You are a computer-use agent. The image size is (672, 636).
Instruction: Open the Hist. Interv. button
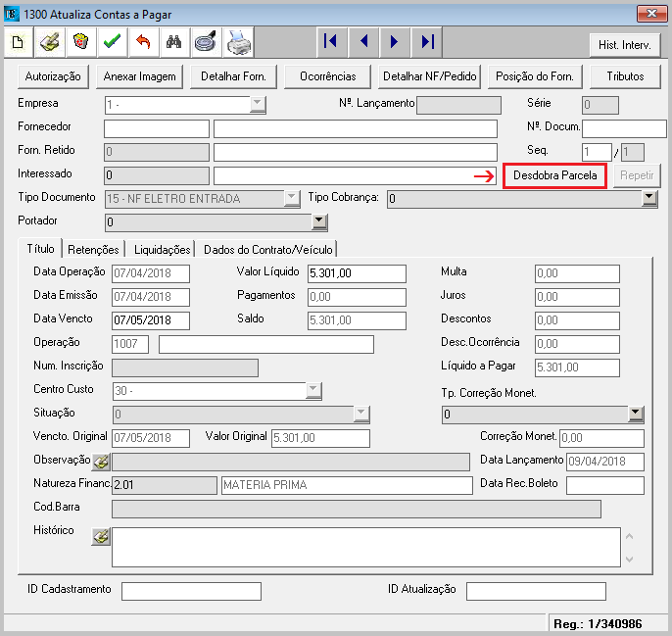point(624,45)
